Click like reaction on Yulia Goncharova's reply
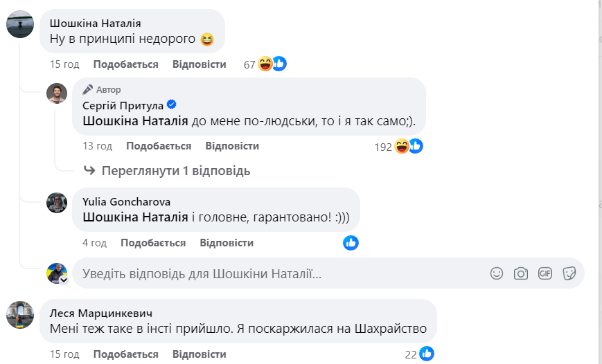This screenshot has width=602, height=364. tap(351, 243)
